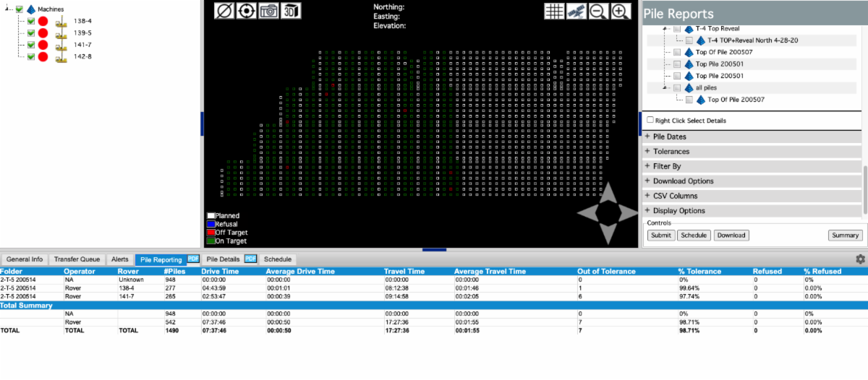
Task: Click the Summary button
Action: click(845, 235)
